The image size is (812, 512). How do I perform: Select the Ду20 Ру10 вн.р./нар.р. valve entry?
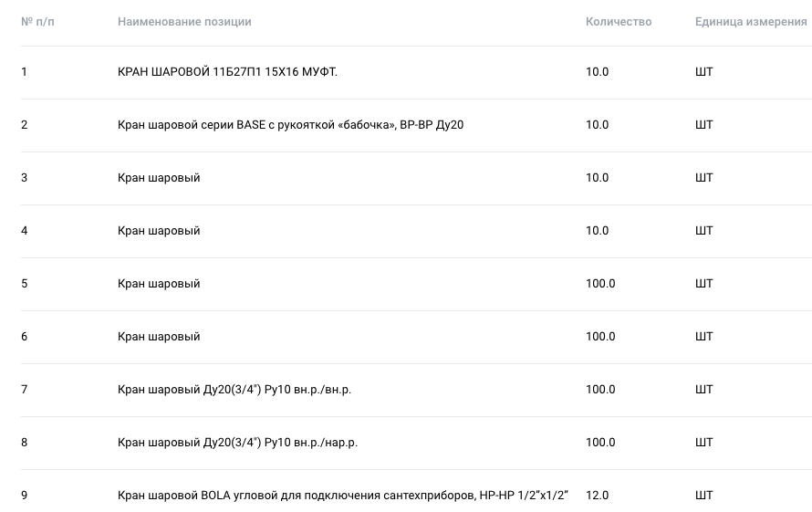pos(237,443)
